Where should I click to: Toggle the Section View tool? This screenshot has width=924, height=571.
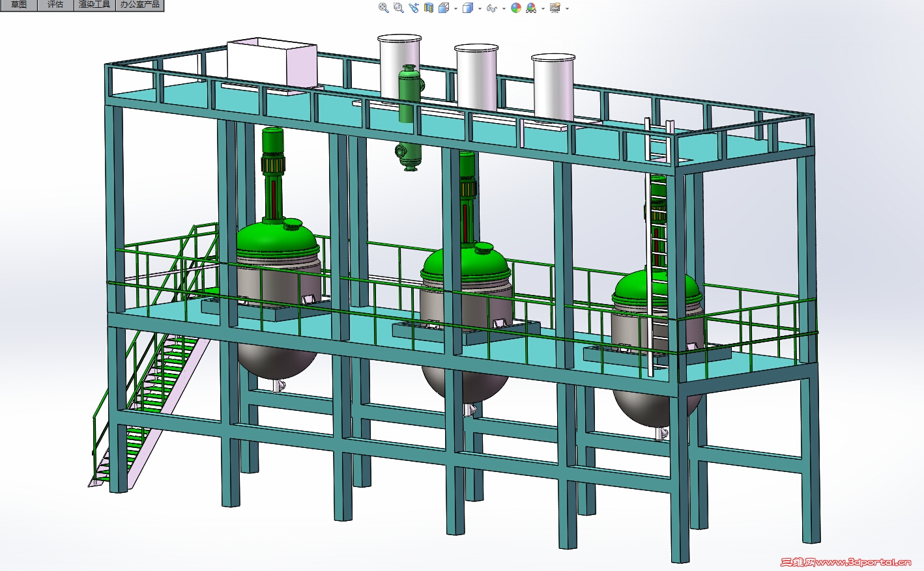(429, 8)
